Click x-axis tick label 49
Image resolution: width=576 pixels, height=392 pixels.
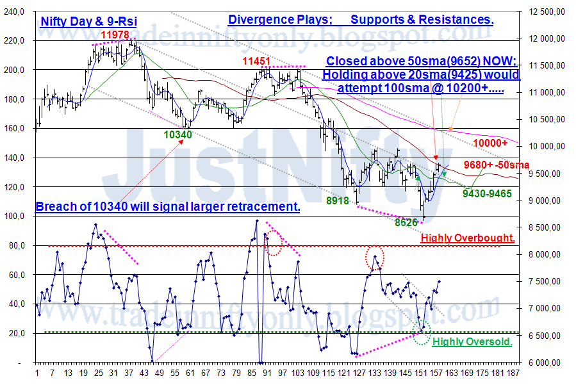[160, 373]
